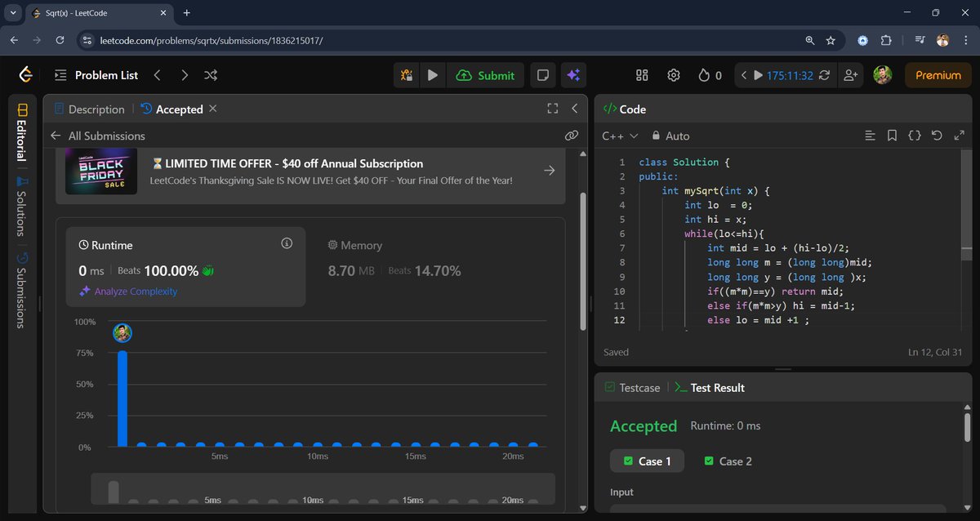The image size is (980, 521).
Task: Open the notes sticky icon
Action: (542, 75)
